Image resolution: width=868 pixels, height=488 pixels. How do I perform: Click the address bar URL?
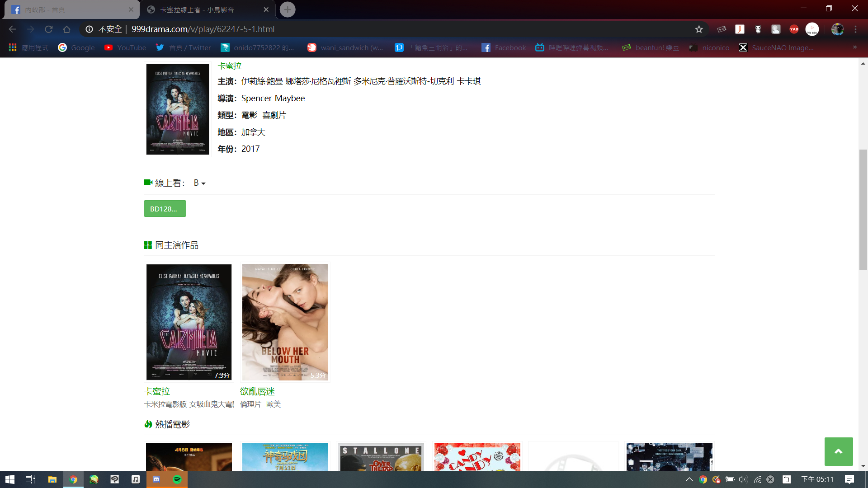coord(203,29)
